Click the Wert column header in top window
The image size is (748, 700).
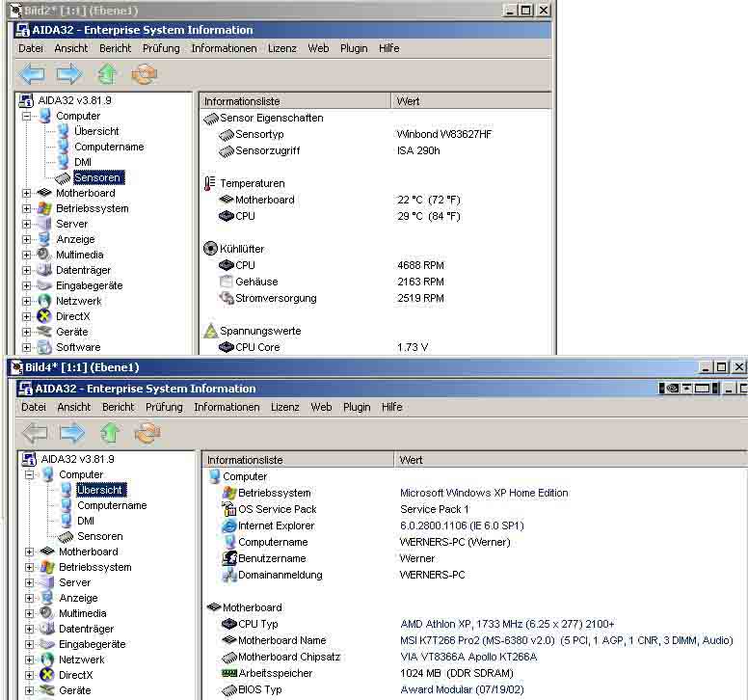click(471, 101)
